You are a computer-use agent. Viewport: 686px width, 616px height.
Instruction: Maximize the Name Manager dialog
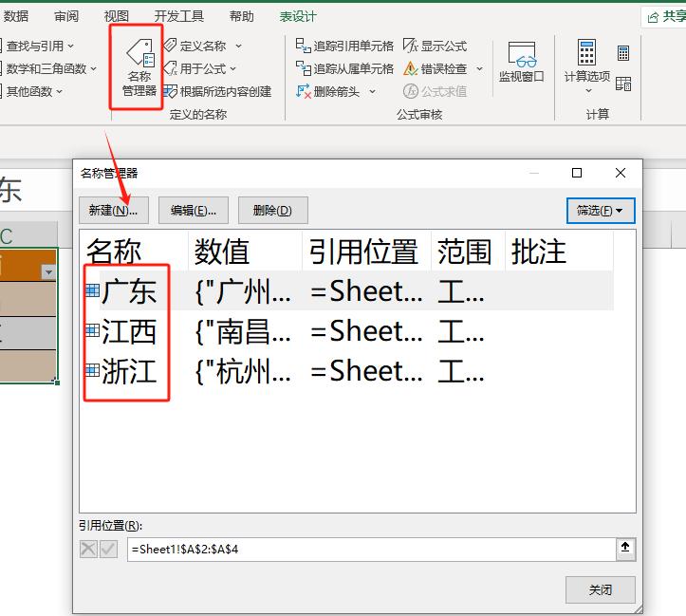(577, 173)
